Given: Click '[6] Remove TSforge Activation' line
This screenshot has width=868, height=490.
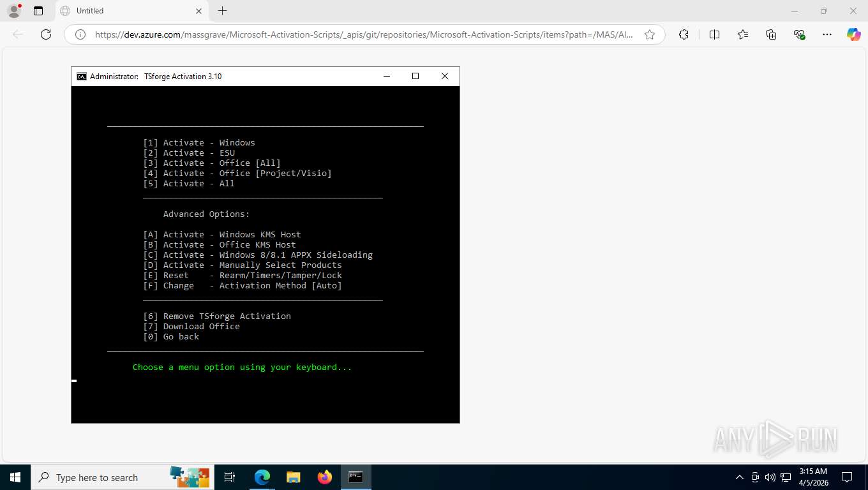Looking at the screenshot, I should click(217, 316).
